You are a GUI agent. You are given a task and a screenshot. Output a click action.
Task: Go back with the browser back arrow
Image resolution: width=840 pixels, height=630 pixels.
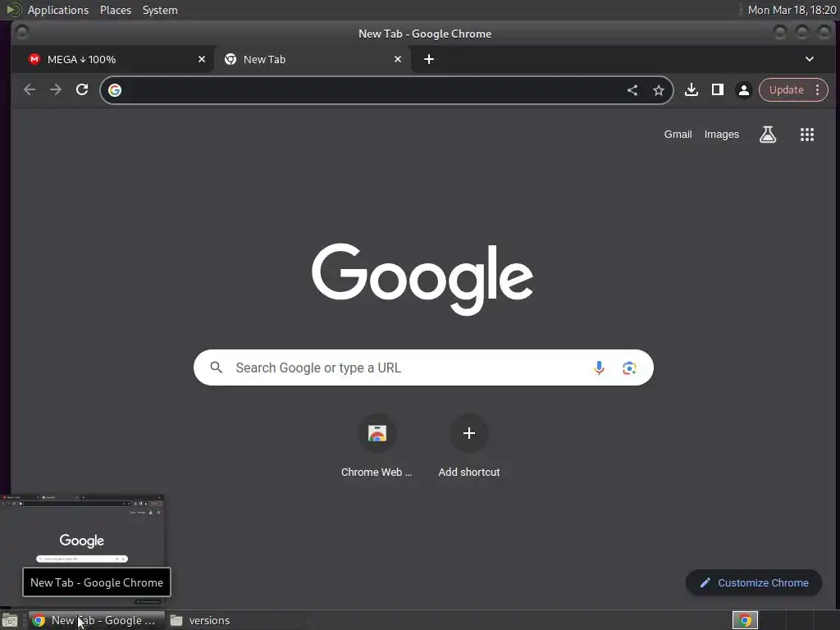[30, 90]
